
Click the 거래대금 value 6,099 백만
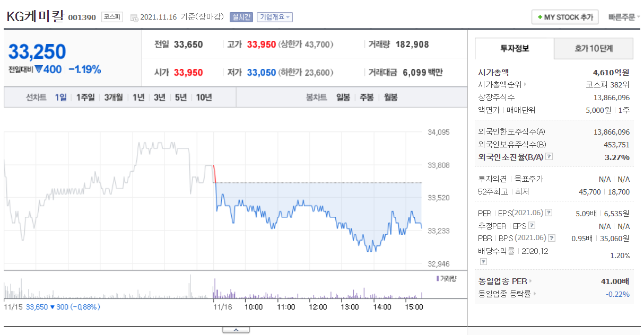click(423, 72)
